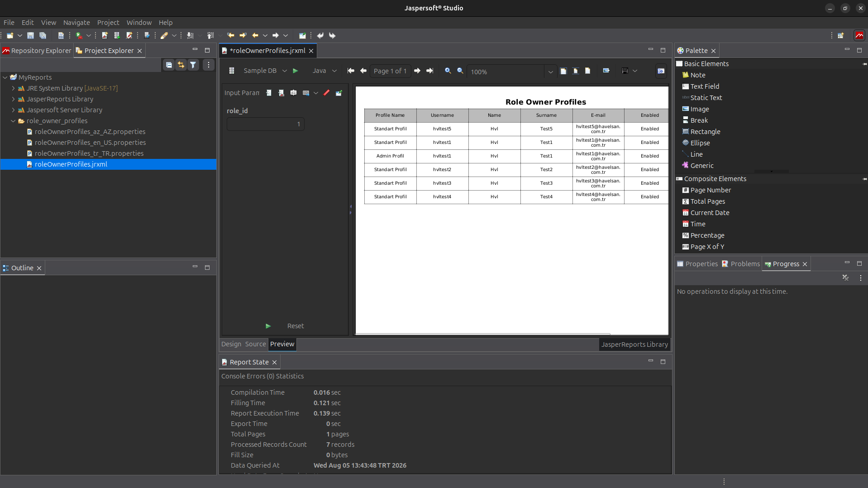Select roleOwnerProfiles_tr_TR.properties file
Screen dimensions: 868x488
pos(89,153)
